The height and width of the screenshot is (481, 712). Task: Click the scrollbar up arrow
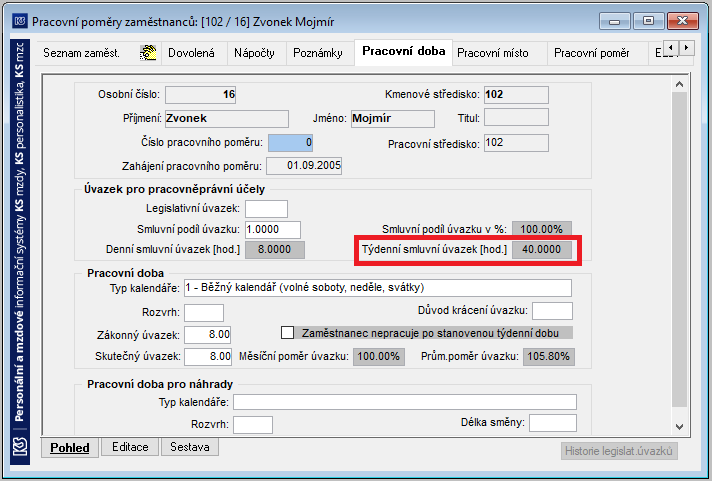click(679, 84)
